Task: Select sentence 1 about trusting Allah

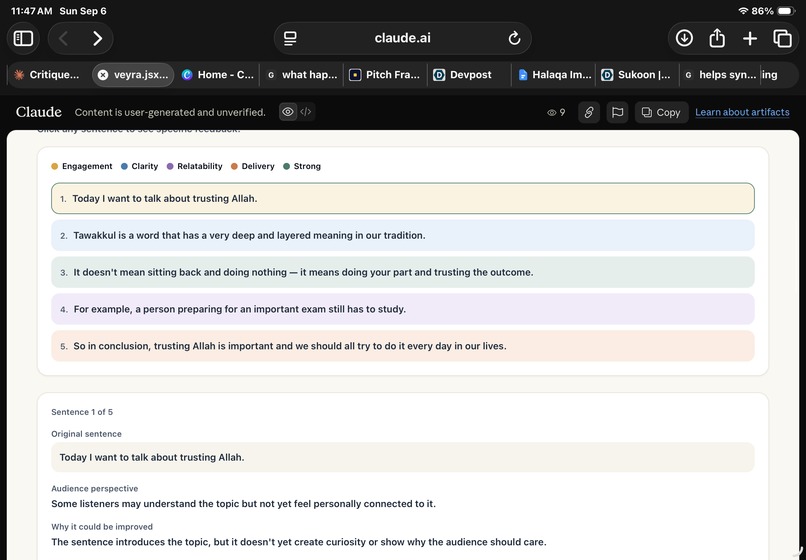Action: [x=402, y=198]
